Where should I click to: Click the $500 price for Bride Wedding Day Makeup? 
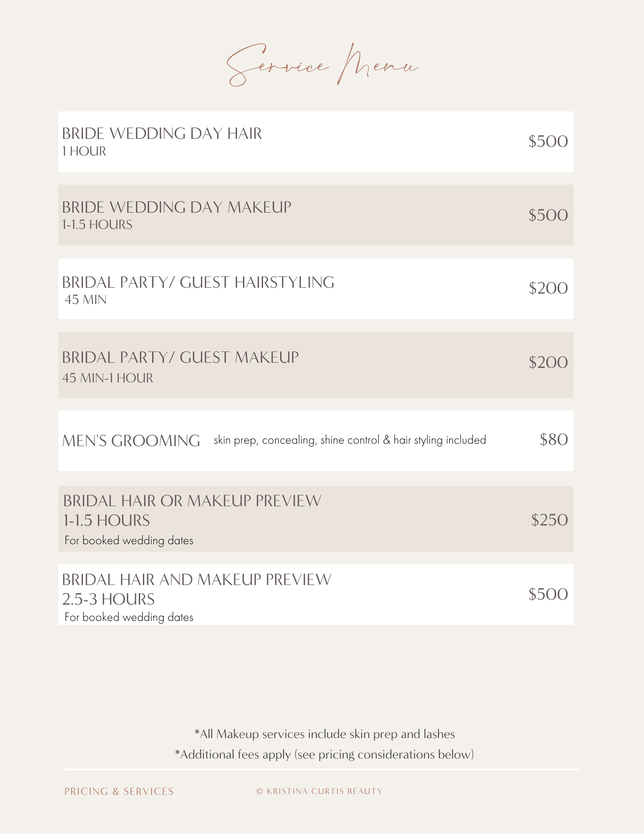pos(548,215)
